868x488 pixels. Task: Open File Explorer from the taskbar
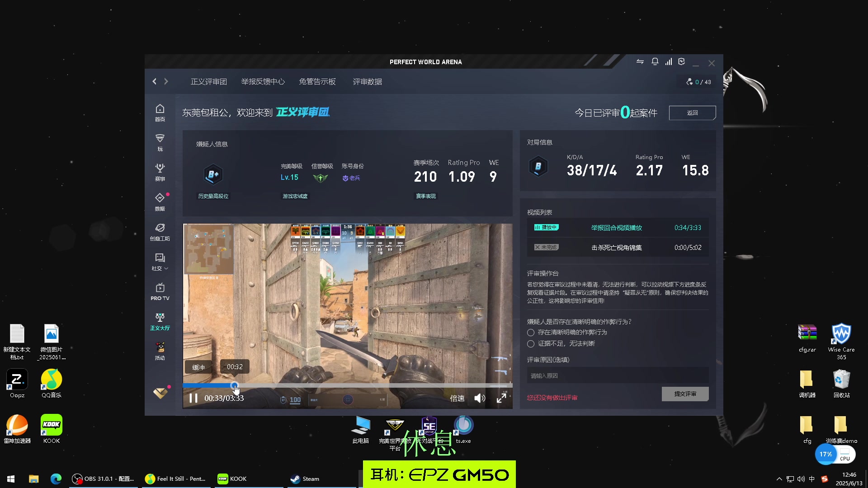[34, 479]
